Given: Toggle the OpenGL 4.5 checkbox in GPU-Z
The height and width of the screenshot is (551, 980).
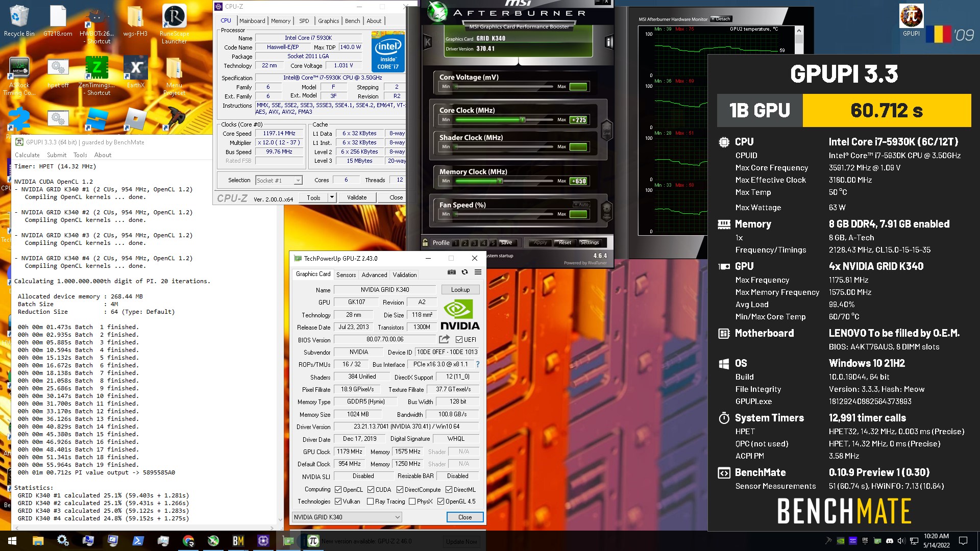Looking at the screenshot, I should coord(440,502).
